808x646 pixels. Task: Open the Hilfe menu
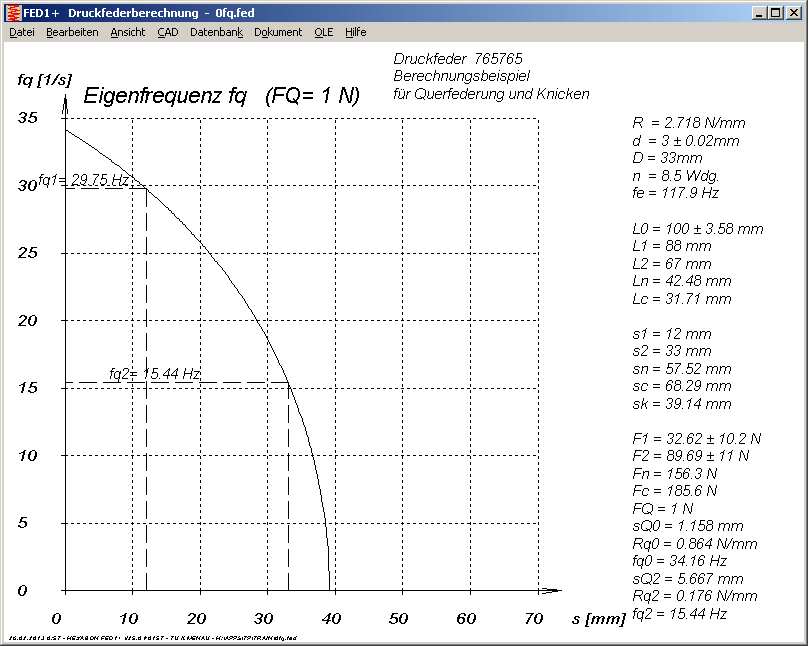[356, 32]
